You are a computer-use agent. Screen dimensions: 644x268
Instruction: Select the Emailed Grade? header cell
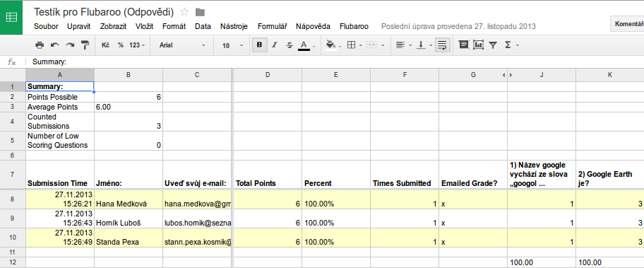[x=473, y=174]
